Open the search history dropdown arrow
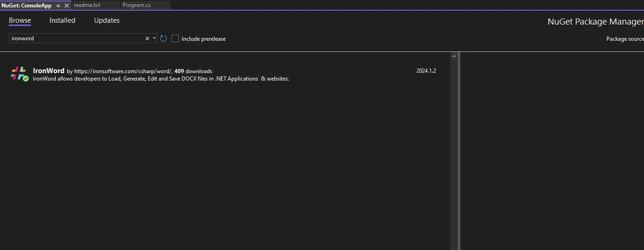Viewport: 644px width, 250px height. pyautogui.click(x=154, y=38)
